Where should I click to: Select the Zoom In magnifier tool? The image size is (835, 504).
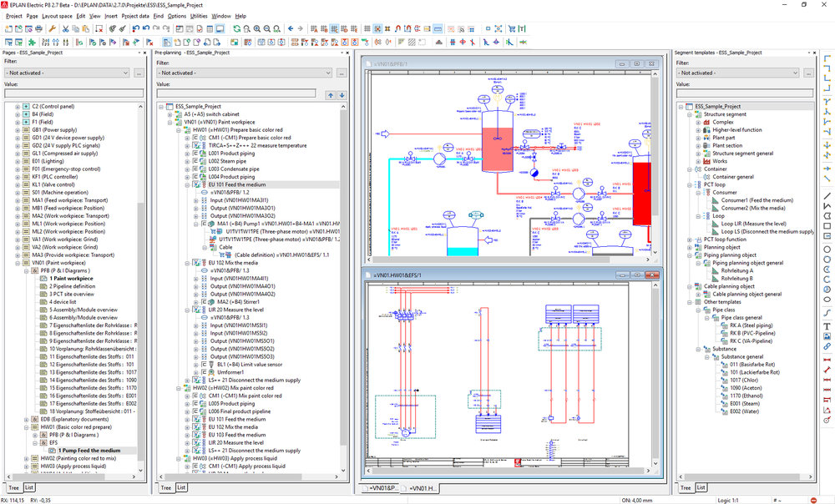pyautogui.click(x=256, y=29)
